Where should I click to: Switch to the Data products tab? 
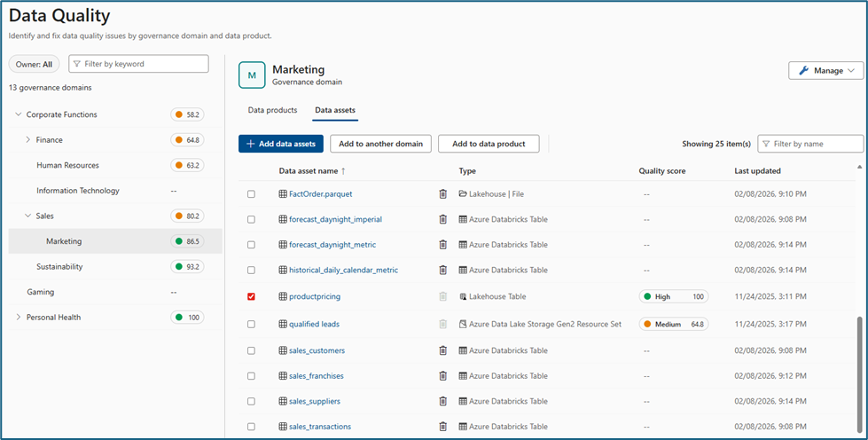point(272,111)
